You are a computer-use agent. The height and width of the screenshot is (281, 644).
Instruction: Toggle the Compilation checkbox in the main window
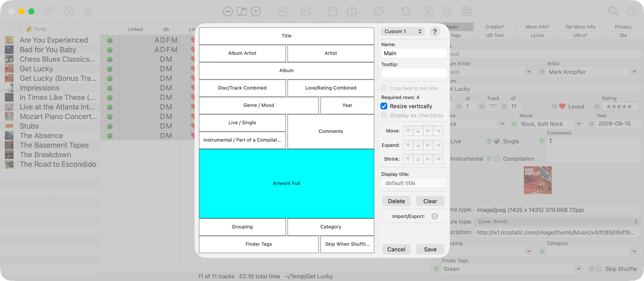coord(497,159)
